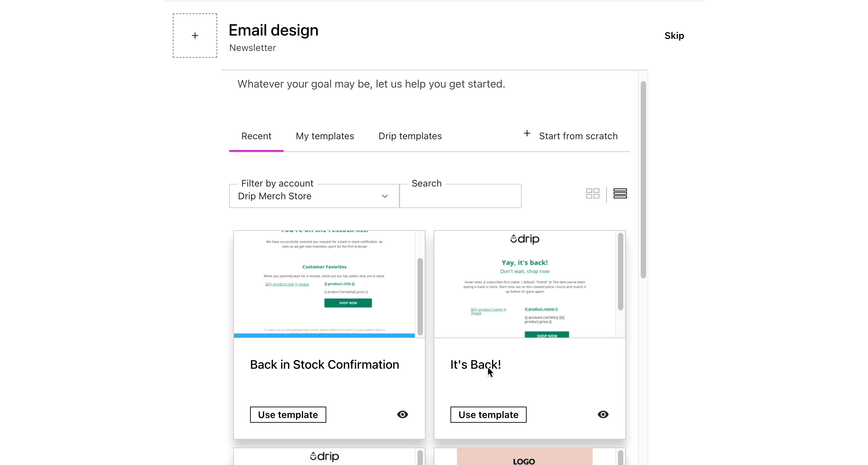Click the Skip link
Screen dimensions: 868x465
click(675, 36)
